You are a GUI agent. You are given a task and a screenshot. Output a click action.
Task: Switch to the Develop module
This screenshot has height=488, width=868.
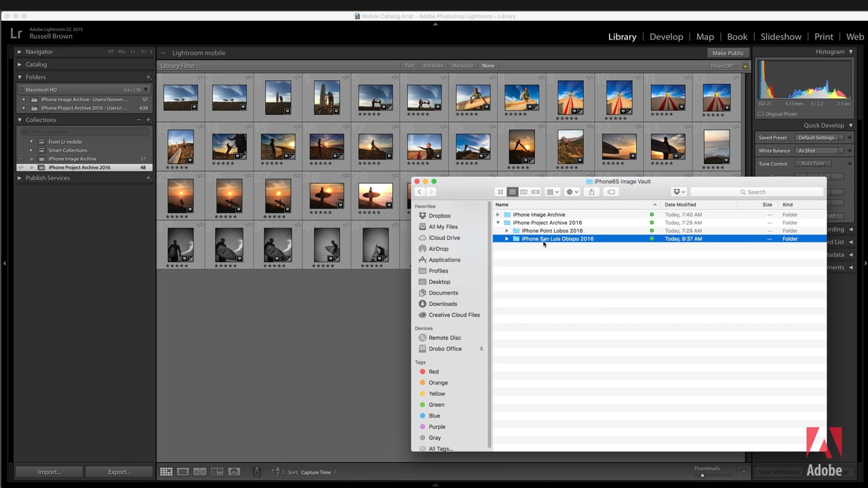pos(666,37)
